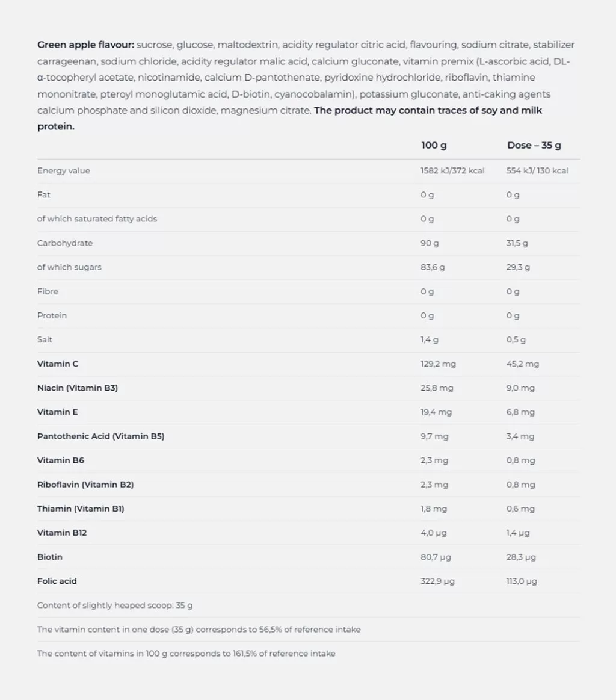
Task: Click the Salt row label
Action: point(45,339)
